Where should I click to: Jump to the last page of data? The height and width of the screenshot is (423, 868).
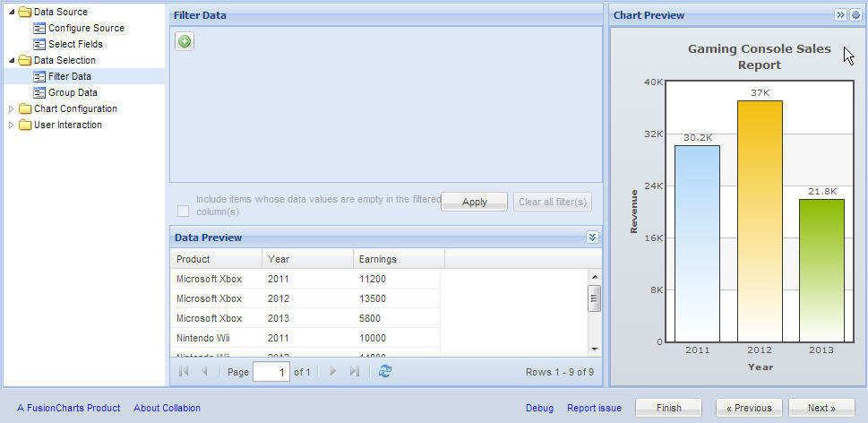click(x=355, y=371)
